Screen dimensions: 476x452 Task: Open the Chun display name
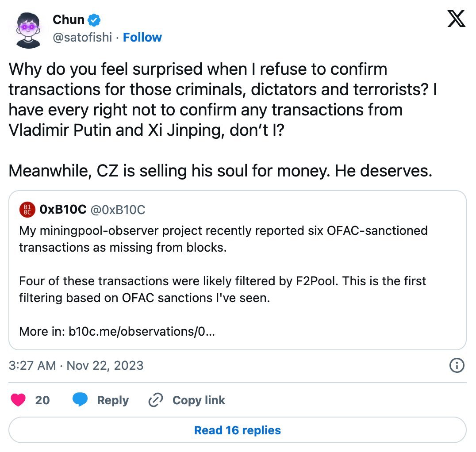click(68, 19)
